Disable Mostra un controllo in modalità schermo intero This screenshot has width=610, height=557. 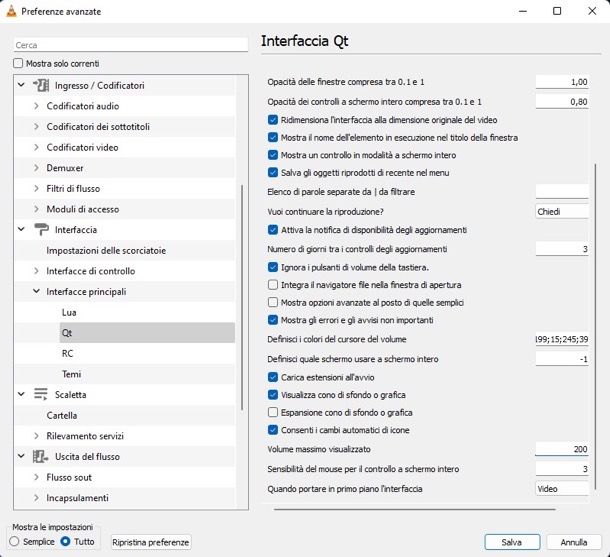coord(273,155)
